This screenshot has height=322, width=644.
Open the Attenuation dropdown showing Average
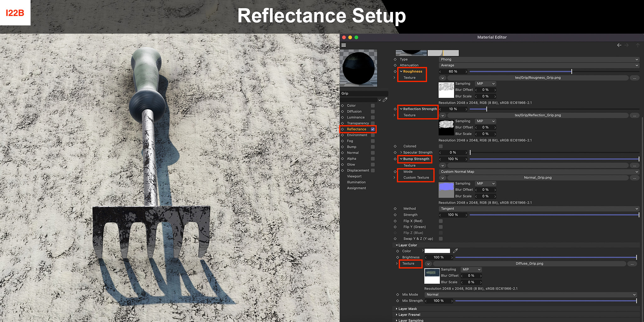[x=539, y=65]
